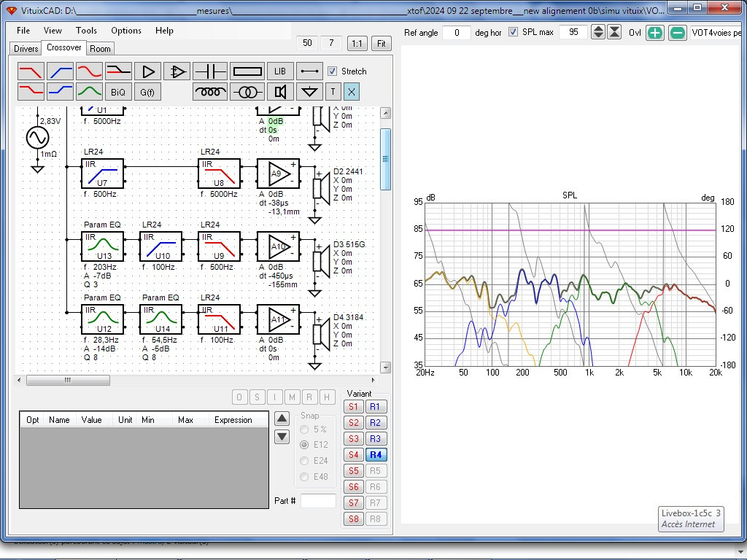Switch to the Drivers tab

(26, 49)
